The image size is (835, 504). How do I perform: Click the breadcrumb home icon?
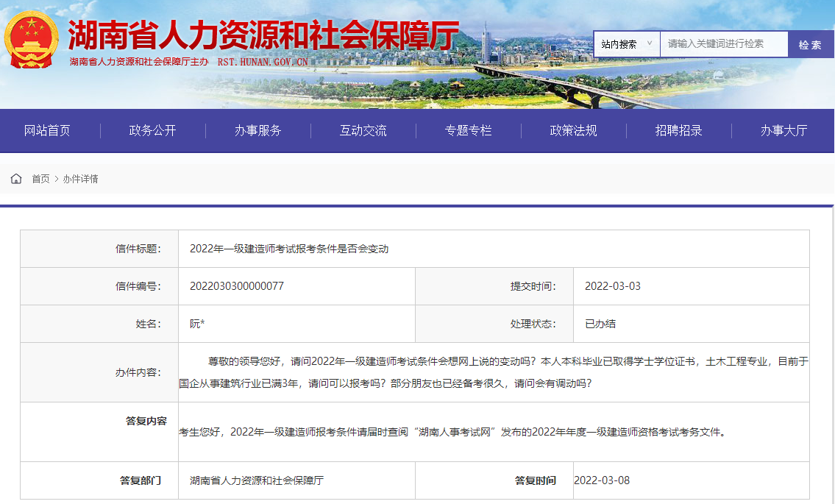[x=15, y=178]
